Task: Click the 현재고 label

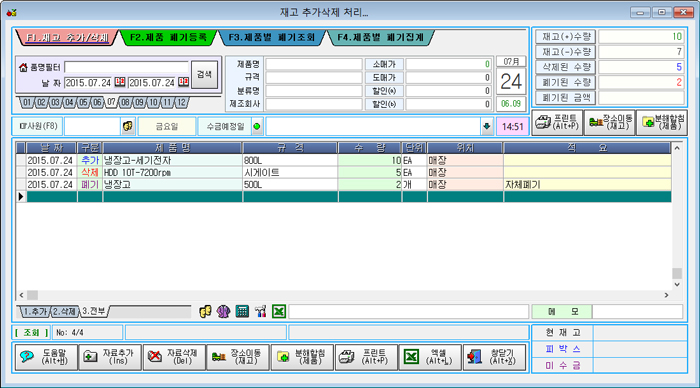Action: coord(562,333)
